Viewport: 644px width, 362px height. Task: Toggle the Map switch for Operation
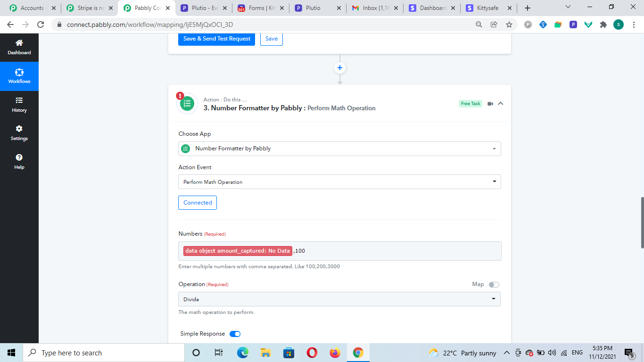coord(494,284)
